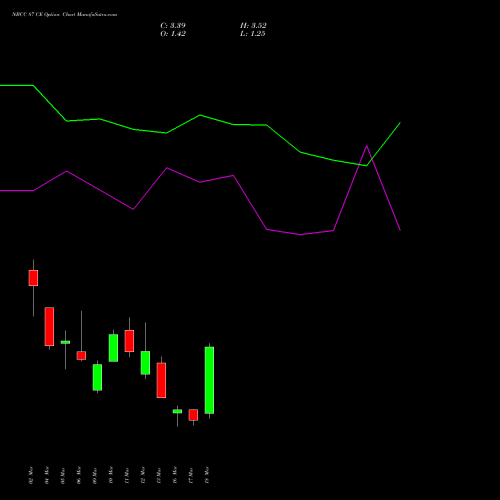Click the green candle for 09 Mar
Image resolution: width=500 pixels, height=500 pixels.
pos(97,377)
